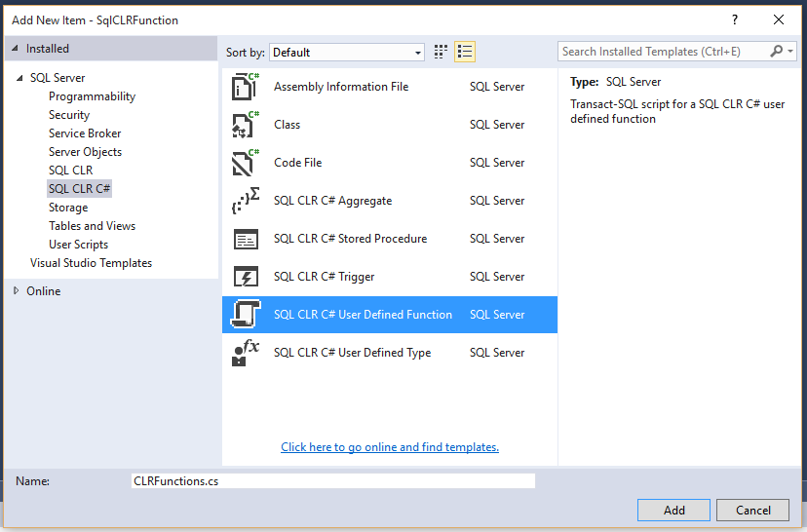Click 'SQL Server' type in Code File row
807x532 pixels.
[497, 163]
